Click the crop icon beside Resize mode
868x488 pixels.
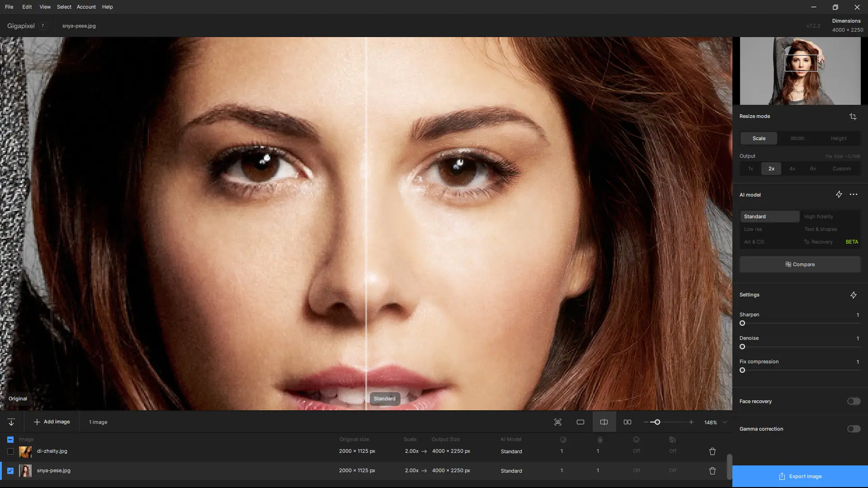(853, 117)
